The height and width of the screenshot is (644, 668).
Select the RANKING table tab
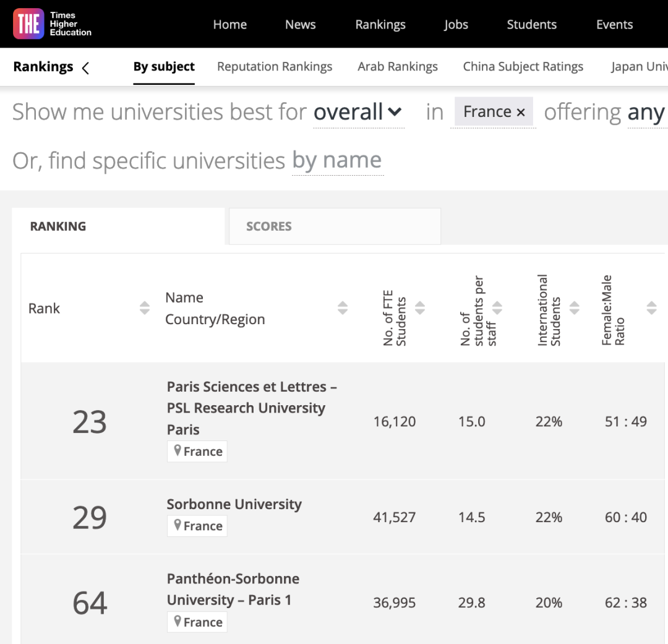coord(118,226)
